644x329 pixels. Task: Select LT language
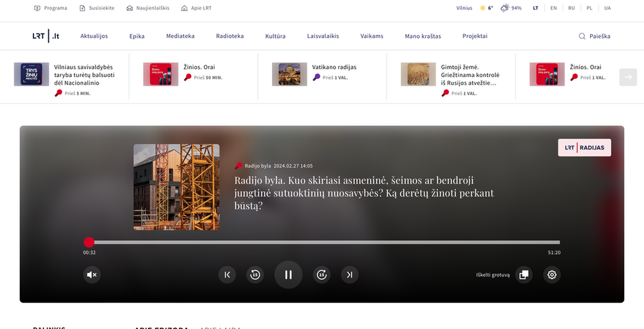[x=536, y=8]
